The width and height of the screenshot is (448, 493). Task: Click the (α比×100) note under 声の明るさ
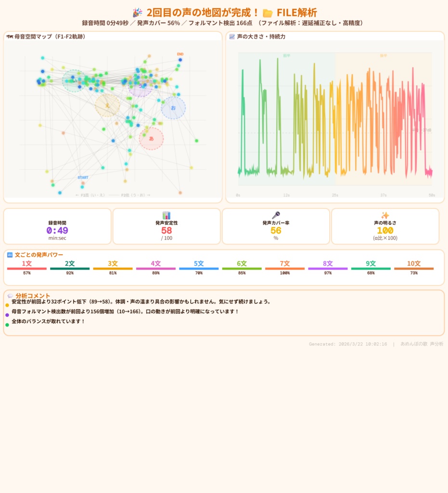[x=385, y=238]
